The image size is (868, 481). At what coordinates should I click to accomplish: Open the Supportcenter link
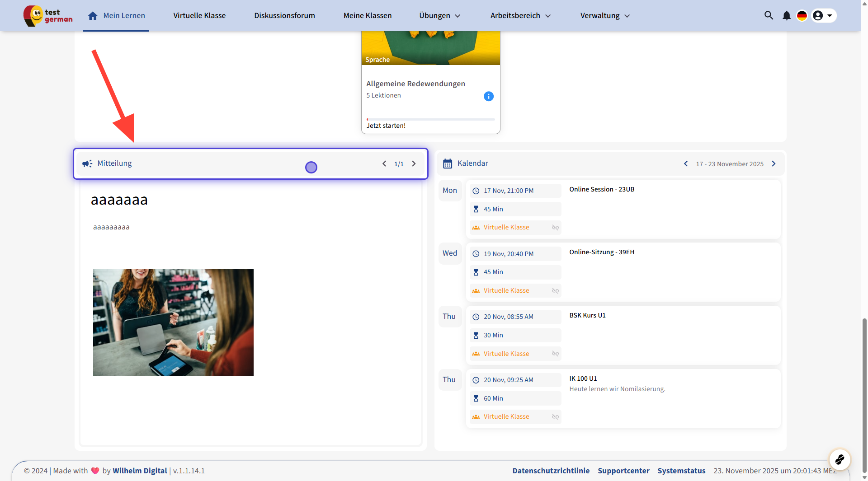[623, 471]
